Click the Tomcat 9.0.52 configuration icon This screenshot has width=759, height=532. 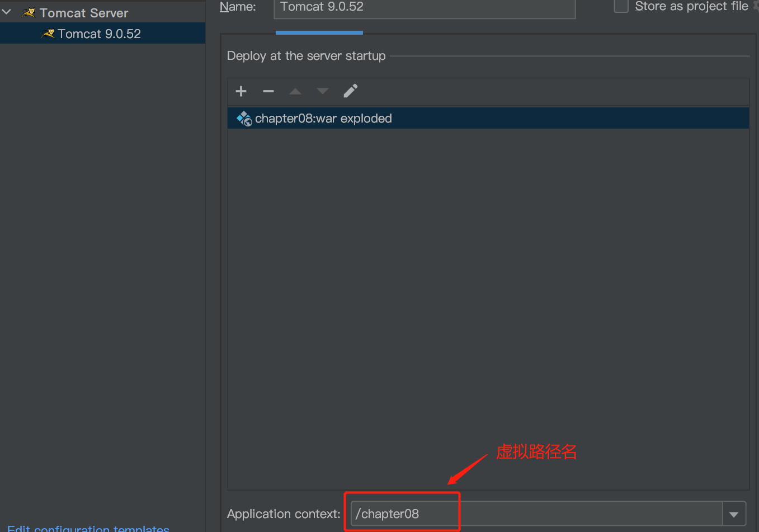coord(48,34)
